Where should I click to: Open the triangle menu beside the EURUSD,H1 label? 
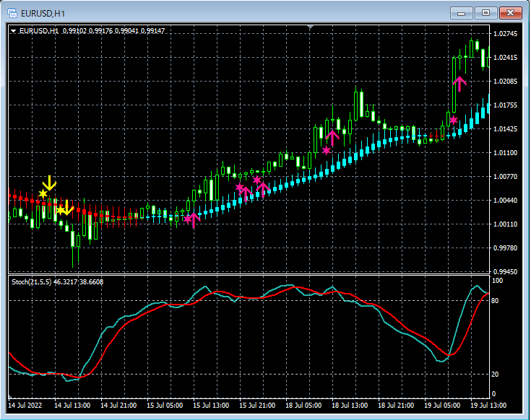13,31
